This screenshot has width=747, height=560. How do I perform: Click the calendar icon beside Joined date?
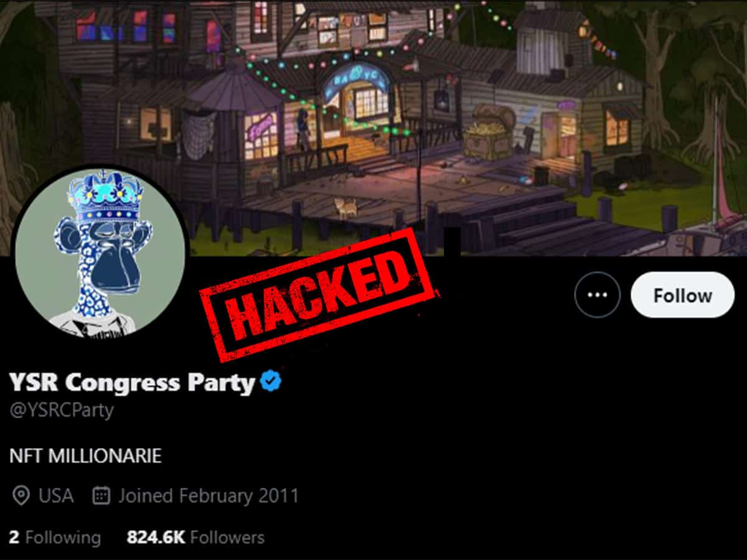(x=101, y=496)
